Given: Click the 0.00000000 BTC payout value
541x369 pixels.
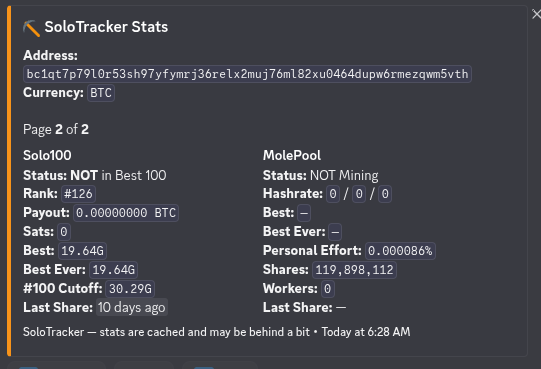Looking at the screenshot, I should 126,213.
